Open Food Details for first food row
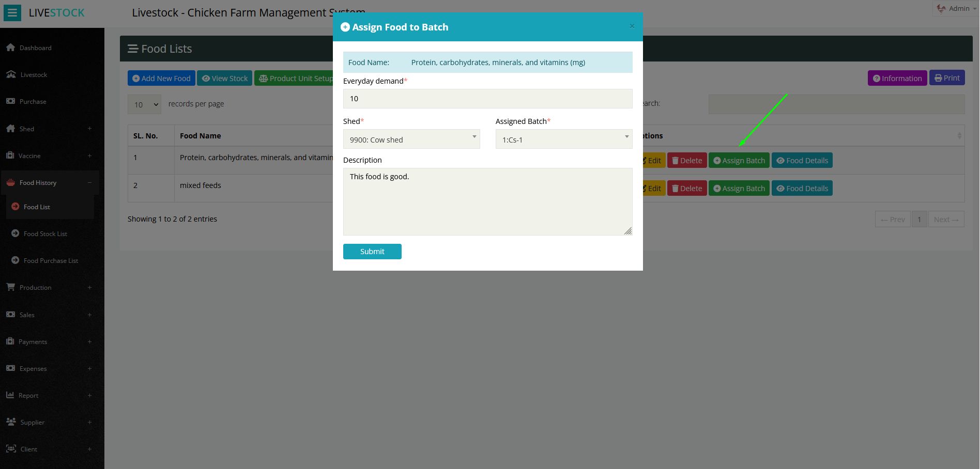 click(802, 161)
